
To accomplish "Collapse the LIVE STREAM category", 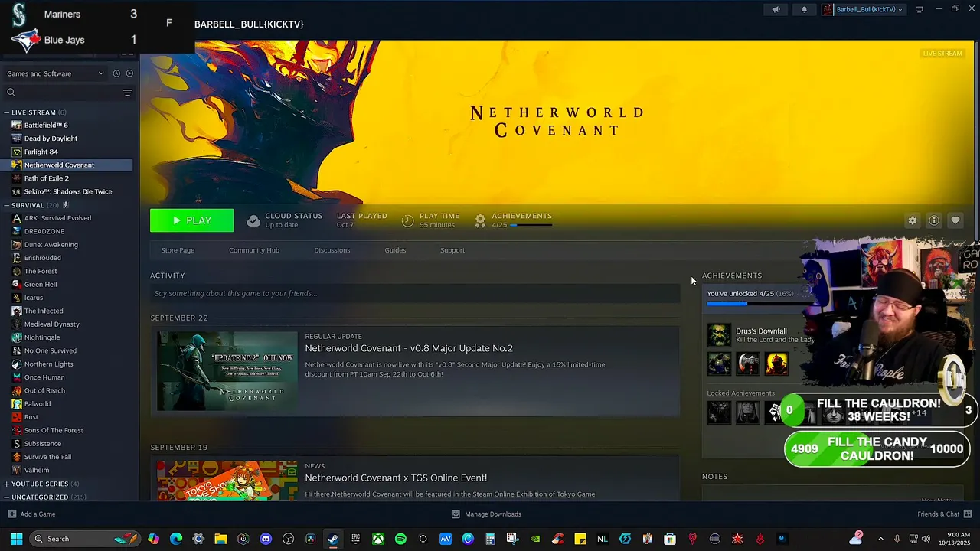I will [x=7, y=112].
